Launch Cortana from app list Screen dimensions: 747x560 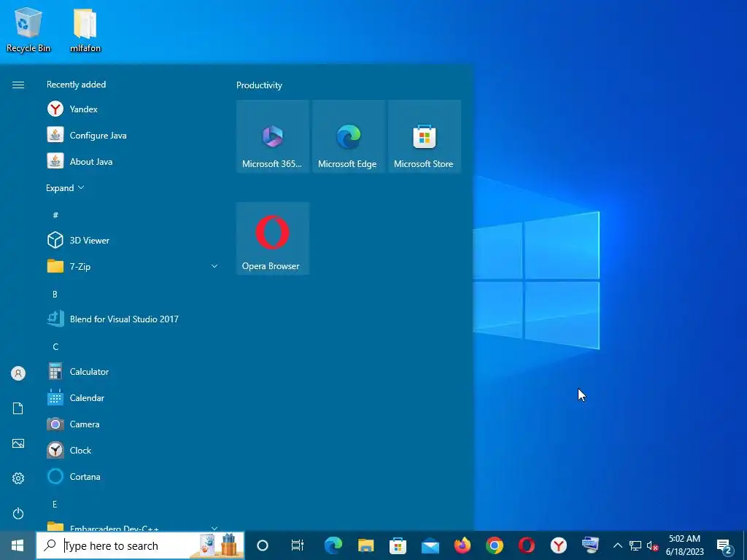pos(132,476)
